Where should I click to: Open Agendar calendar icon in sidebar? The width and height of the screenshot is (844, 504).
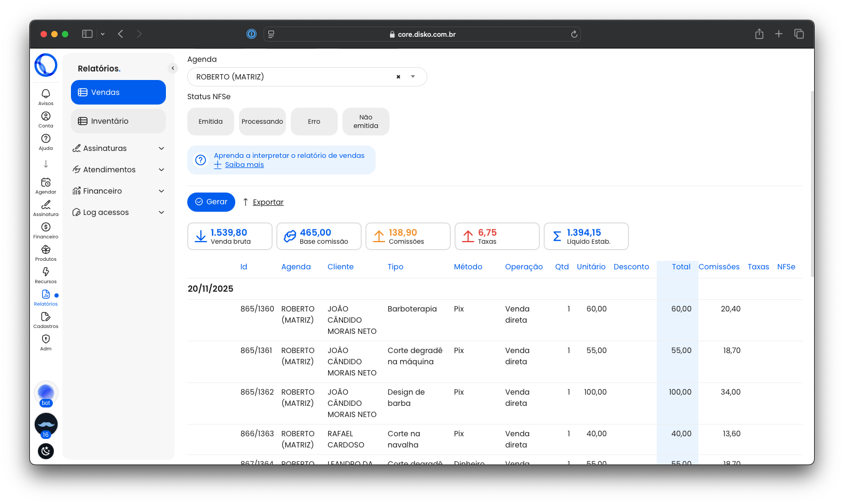tap(46, 182)
